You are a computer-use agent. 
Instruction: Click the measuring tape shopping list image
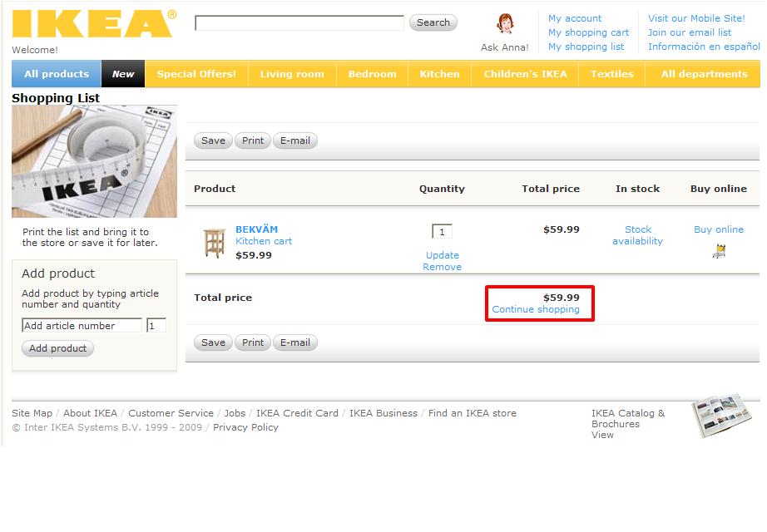[x=94, y=161]
